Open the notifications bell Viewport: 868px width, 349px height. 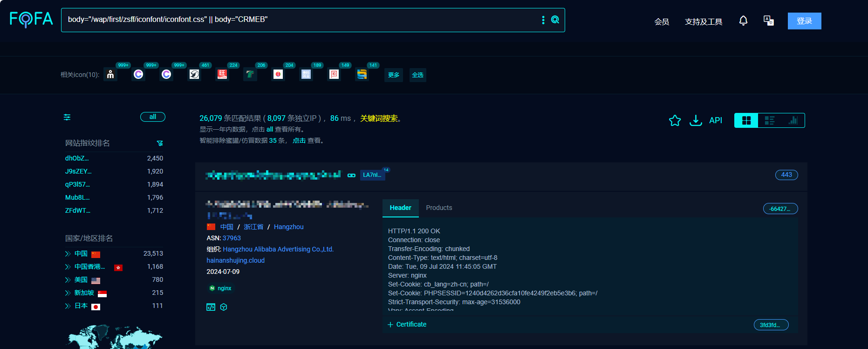(743, 21)
